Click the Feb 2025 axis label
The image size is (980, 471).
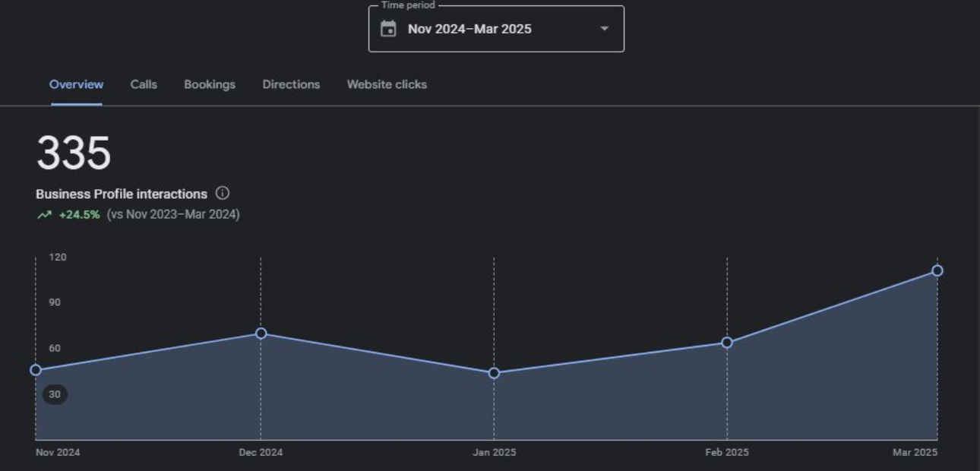727,453
